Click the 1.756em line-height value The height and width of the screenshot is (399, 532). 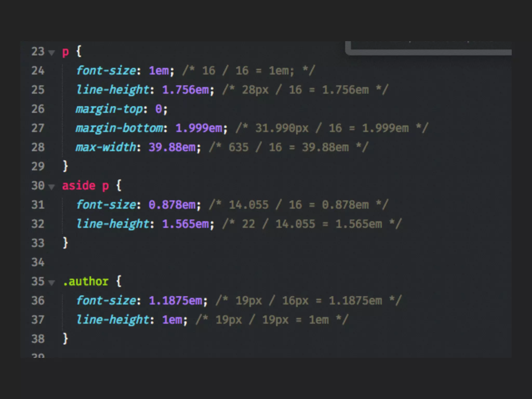pos(185,90)
